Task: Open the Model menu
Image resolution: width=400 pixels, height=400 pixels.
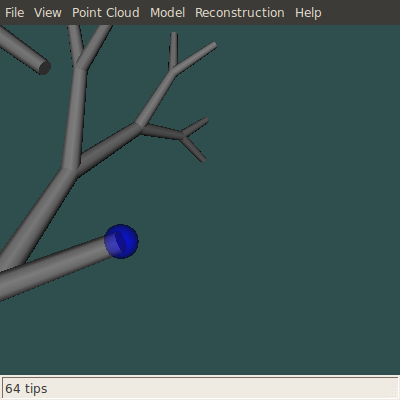Action: pos(167,13)
